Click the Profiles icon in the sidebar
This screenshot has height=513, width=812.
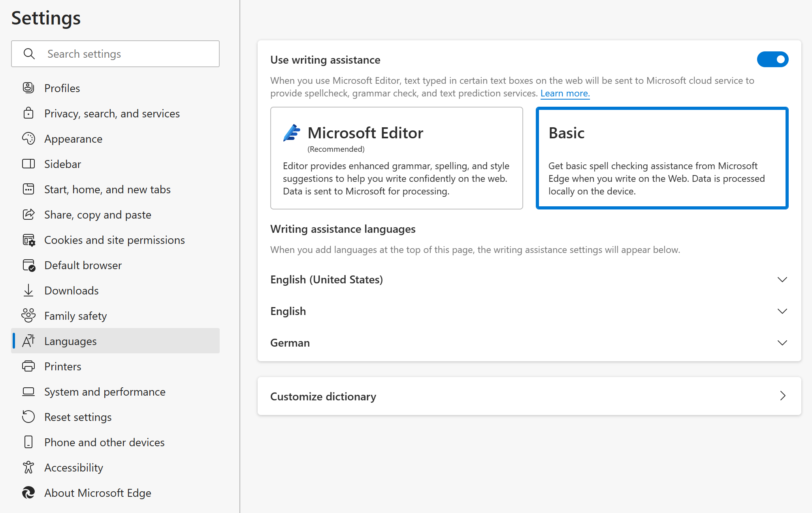tap(28, 88)
